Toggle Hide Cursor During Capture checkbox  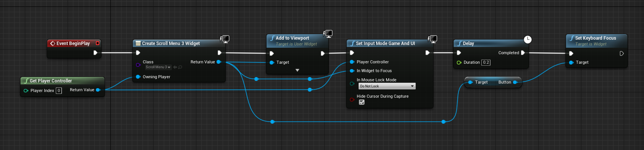362,102
